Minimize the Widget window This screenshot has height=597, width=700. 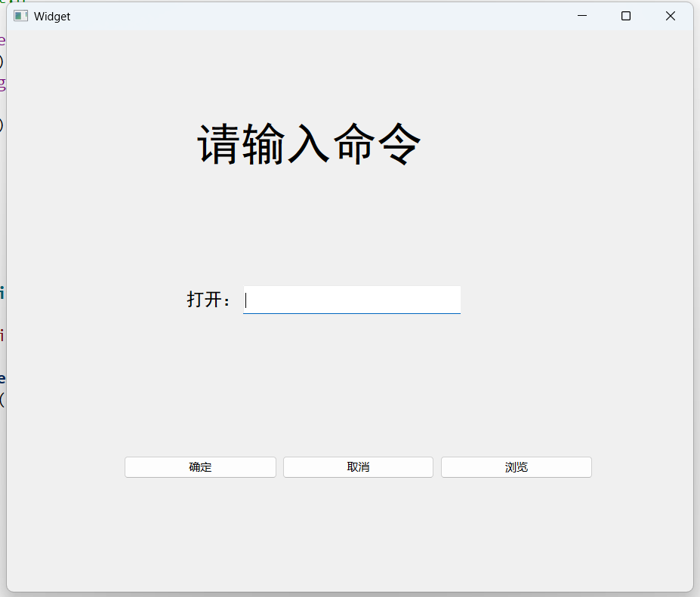tap(582, 16)
